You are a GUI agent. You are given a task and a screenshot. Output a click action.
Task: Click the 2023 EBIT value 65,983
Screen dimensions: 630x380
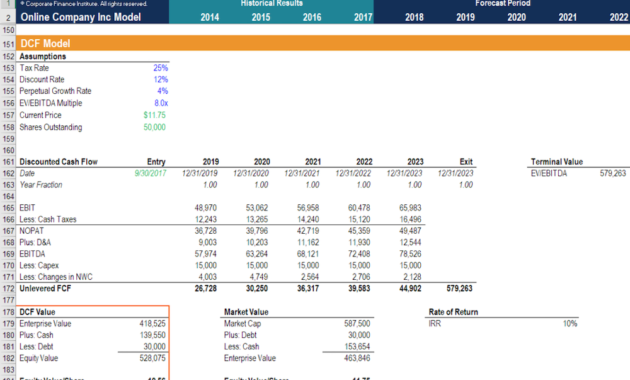click(410, 208)
